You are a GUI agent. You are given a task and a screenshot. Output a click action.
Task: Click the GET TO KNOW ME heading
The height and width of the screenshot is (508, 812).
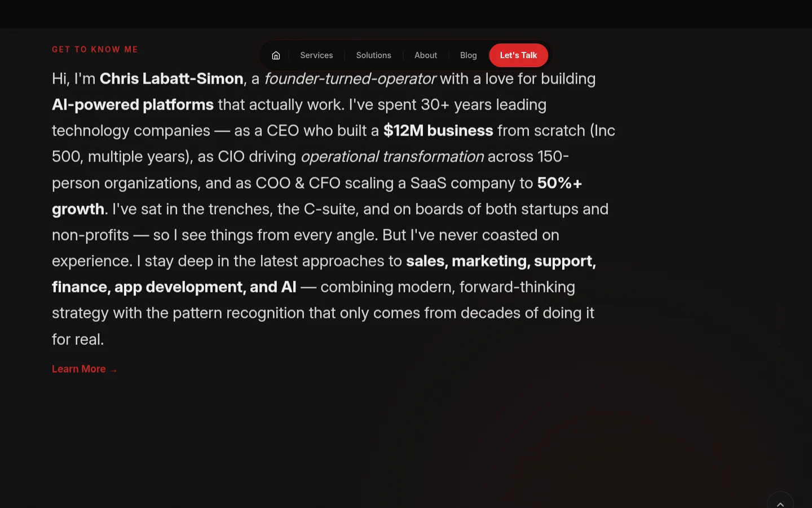click(95, 49)
